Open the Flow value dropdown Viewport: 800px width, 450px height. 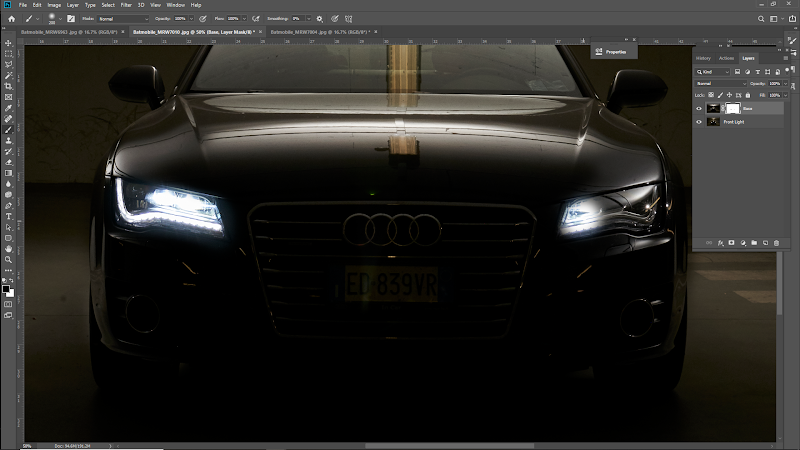(x=244, y=19)
